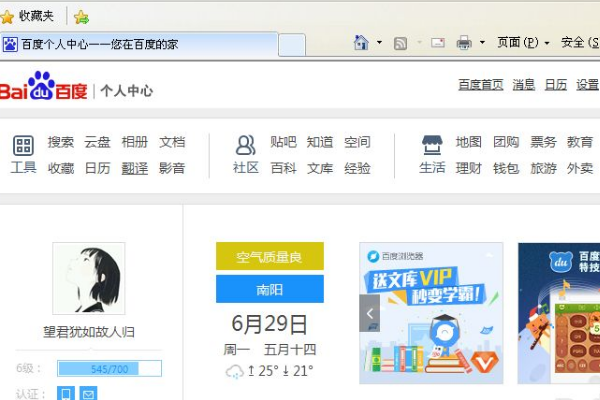Click the phone verification icon
The image size is (600, 400).
66,393
